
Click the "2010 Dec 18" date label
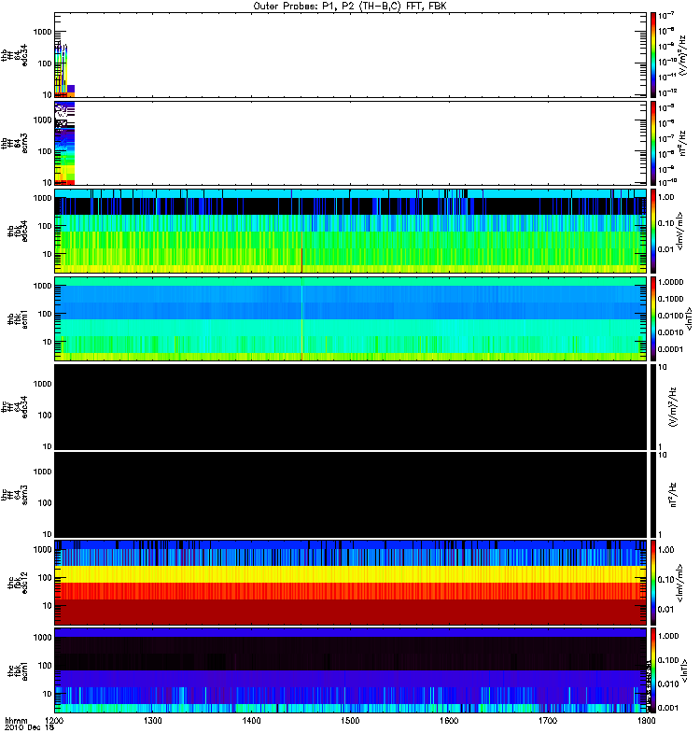[x=29, y=727]
